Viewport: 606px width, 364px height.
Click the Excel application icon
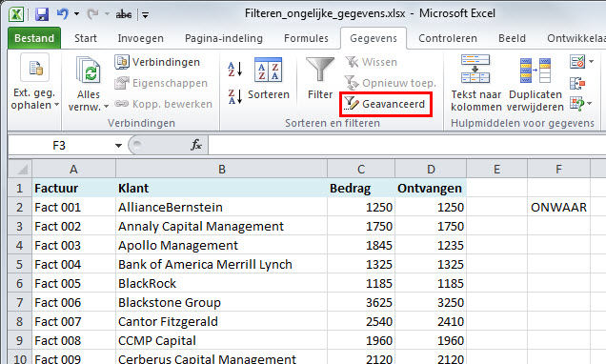coord(16,14)
